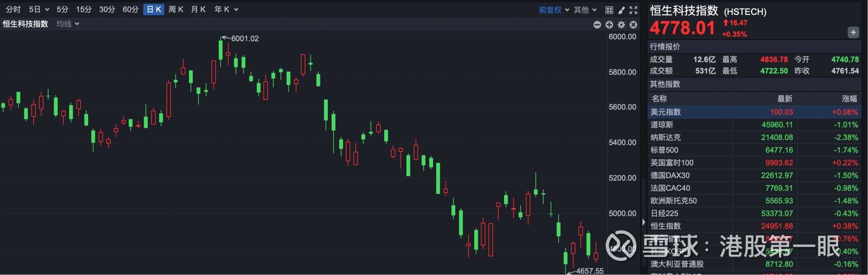Open the 5日 period dropdown
The image size is (868, 275).
click(39, 9)
